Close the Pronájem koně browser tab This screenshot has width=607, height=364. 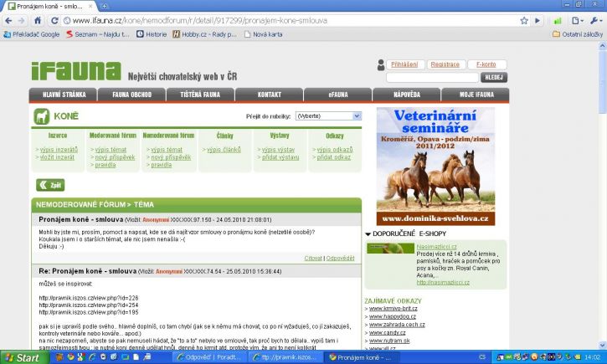tap(90, 6)
